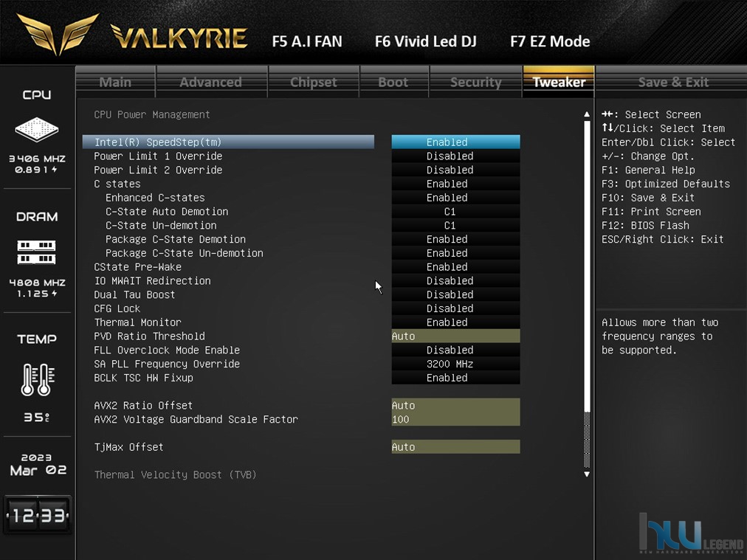
Task: Click the 4808 MHZ DRAM frequency readout
Action: 37,283
